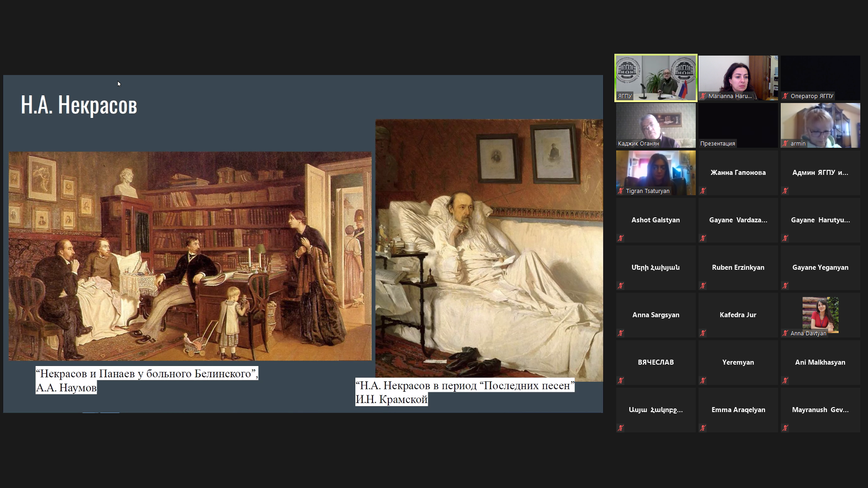868x488 pixels.
Task: Select Каджик Оганян video thumbnail
Action: [x=656, y=124]
